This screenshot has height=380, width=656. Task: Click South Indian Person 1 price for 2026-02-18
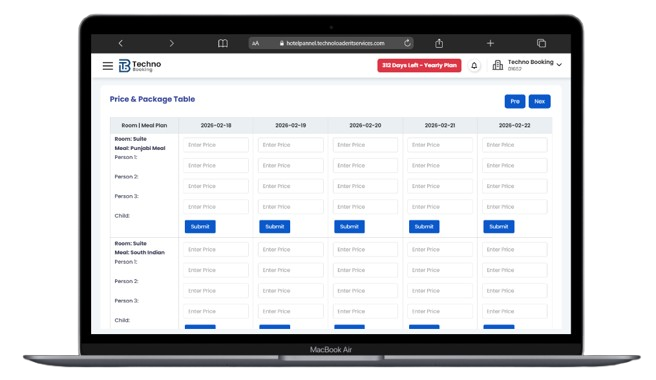pyautogui.click(x=216, y=249)
